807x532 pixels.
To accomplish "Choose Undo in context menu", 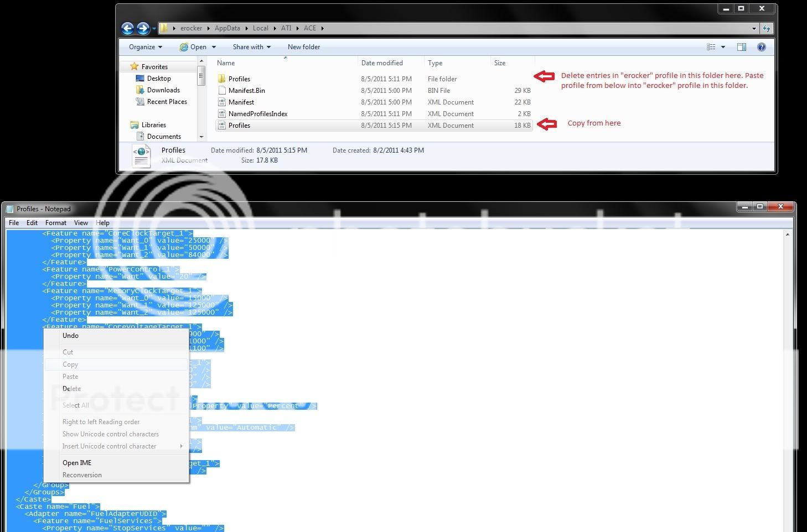I will point(116,336).
